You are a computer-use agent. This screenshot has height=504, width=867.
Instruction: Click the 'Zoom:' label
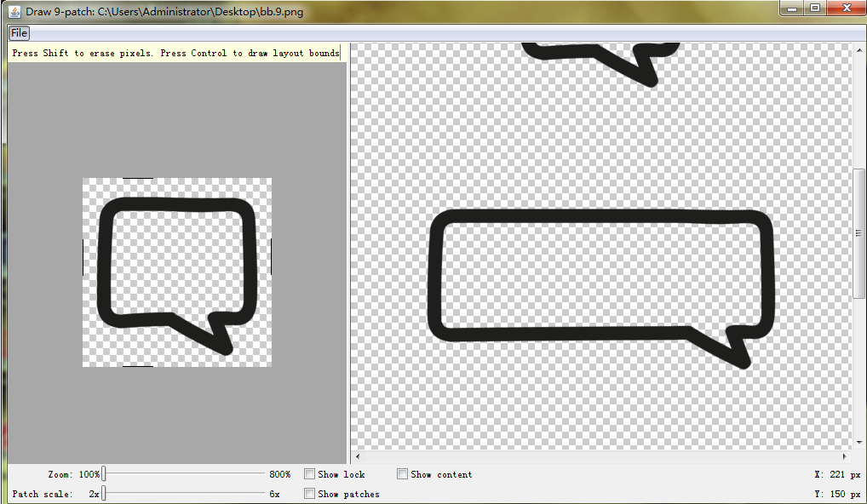click(x=60, y=474)
